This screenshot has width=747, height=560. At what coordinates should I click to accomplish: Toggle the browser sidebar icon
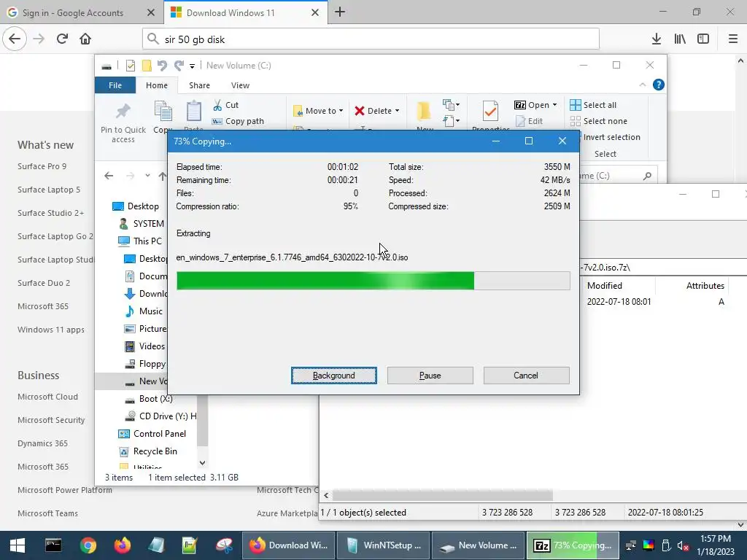point(703,39)
